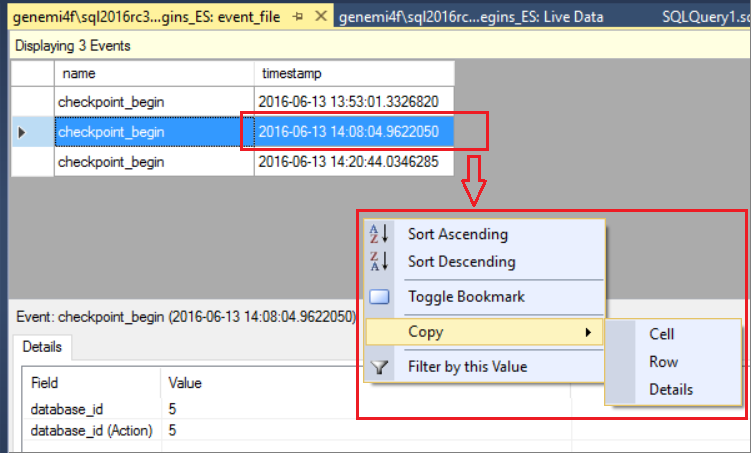The width and height of the screenshot is (751, 453).
Task: Open the Details tab
Action: [42, 347]
